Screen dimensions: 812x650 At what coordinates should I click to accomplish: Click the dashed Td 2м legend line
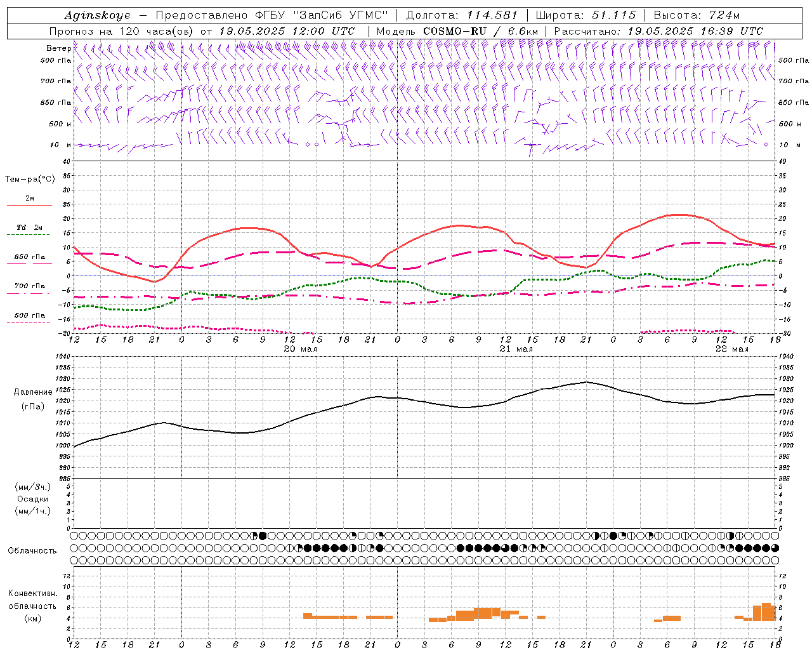tap(29, 235)
